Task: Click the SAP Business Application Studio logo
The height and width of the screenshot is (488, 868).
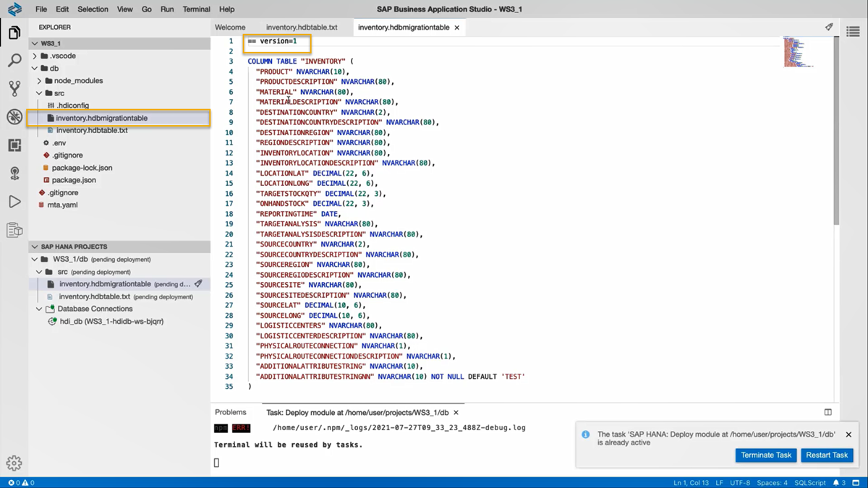Action: pos(14,9)
